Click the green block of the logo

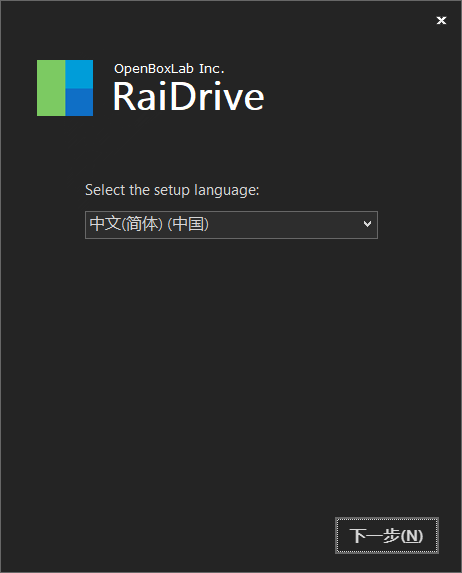tap(51, 88)
